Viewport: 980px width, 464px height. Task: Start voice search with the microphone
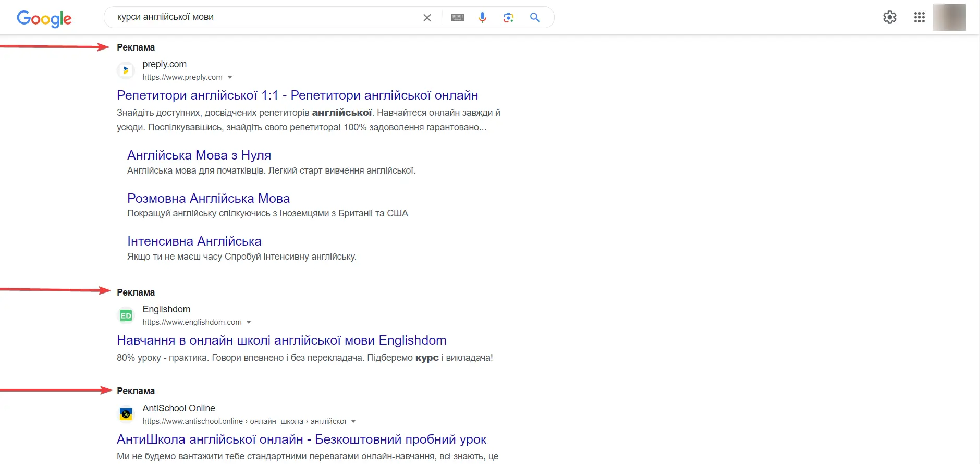click(x=483, y=18)
